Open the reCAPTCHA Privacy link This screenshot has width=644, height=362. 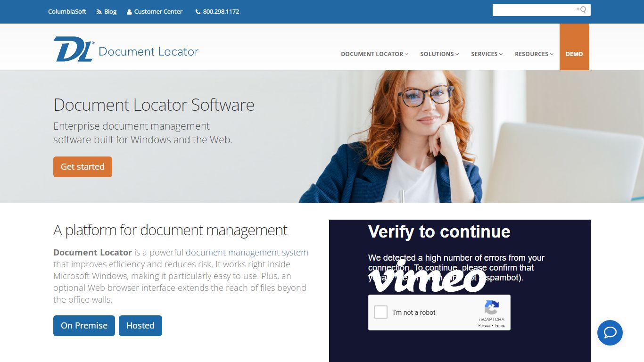(484, 325)
